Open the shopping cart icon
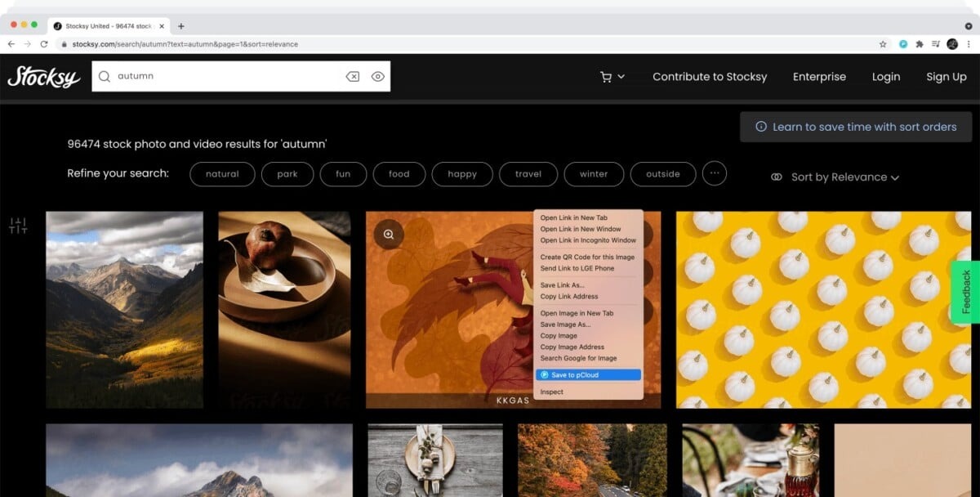 605,77
